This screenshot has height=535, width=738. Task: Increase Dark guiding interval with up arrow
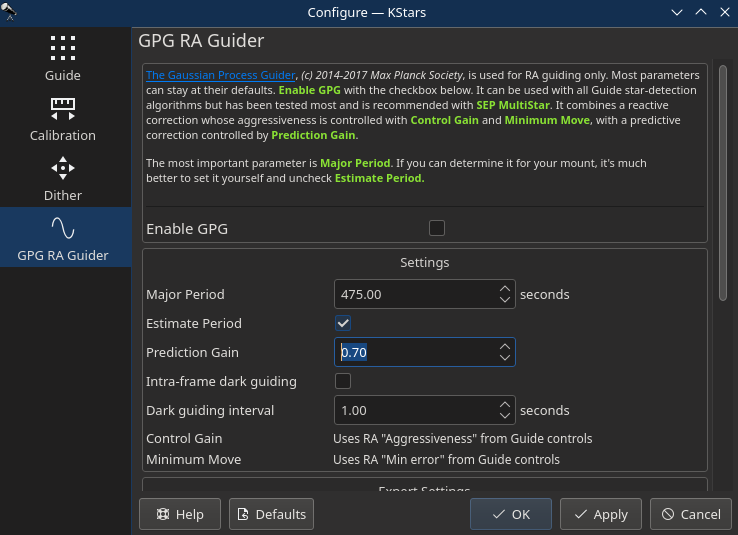[505, 405]
